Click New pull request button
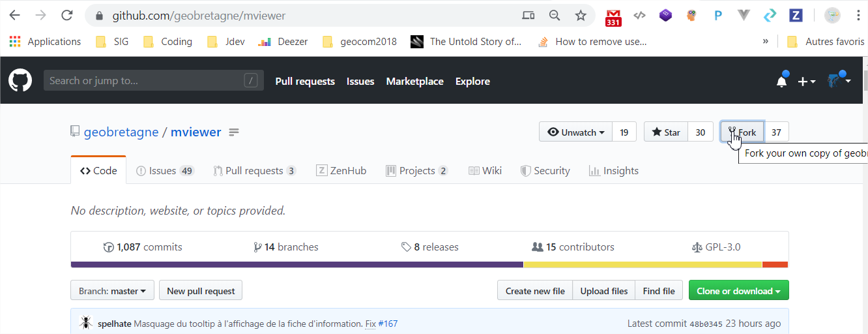 pyautogui.click(x=201, y=291)
